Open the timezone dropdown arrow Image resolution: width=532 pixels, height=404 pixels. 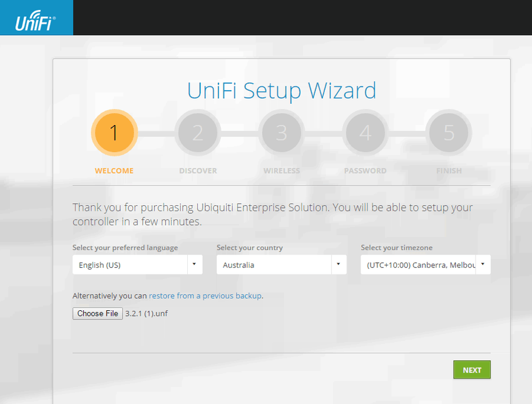pos(483,265)
